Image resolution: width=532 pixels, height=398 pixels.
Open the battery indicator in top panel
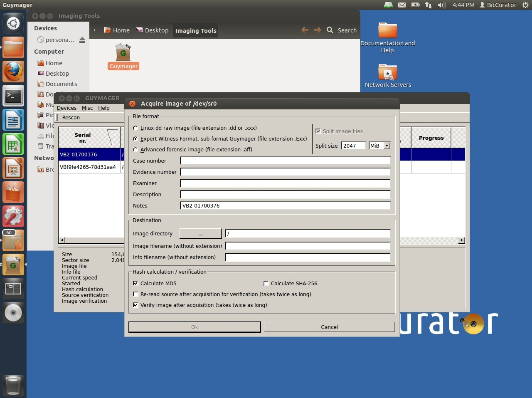coord(415,5)
